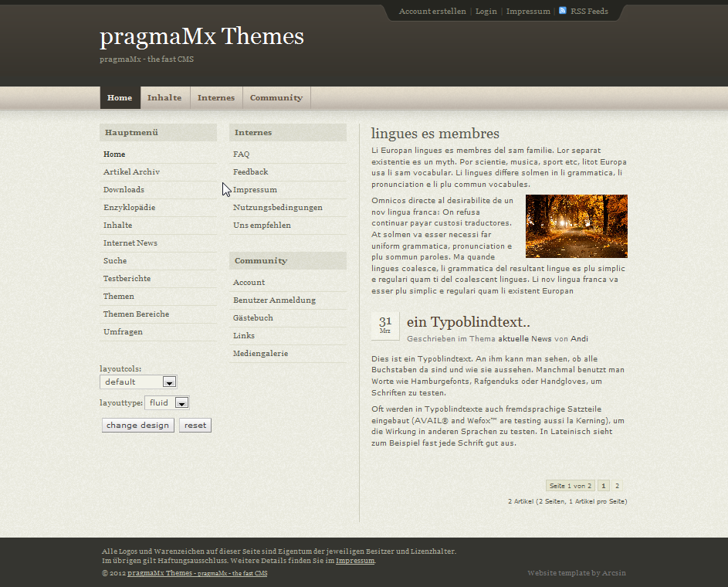Open Inhalte in the Hauptmenü list

click(117, 225)
